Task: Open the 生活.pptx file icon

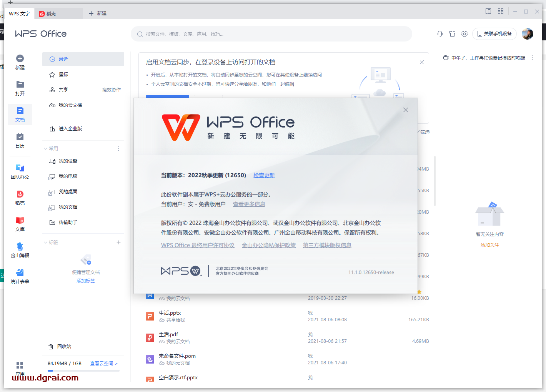Action: [150, 316]
